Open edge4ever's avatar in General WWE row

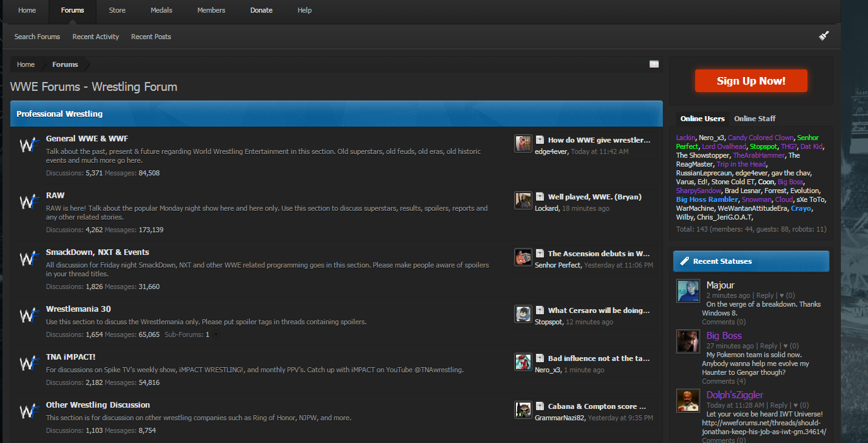(523, 144)
